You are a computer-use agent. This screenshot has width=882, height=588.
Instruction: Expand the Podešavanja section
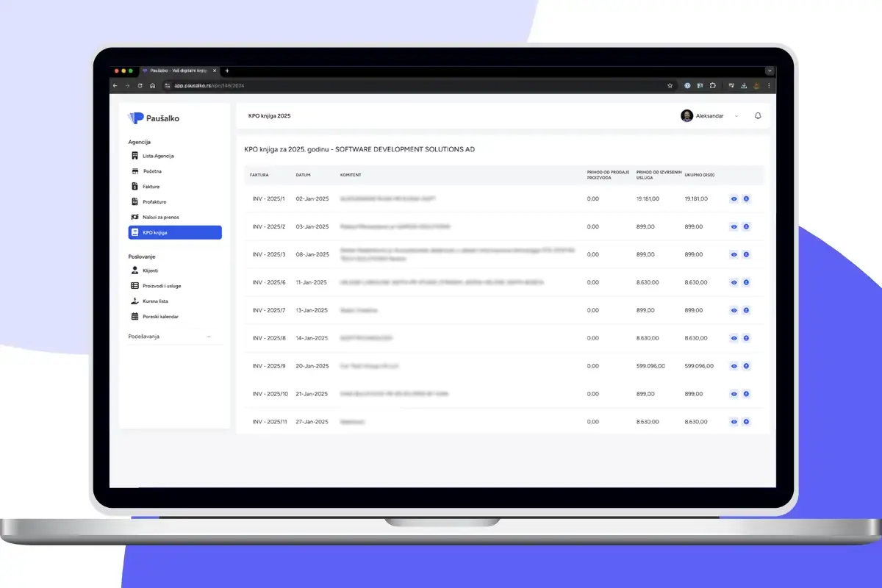tap(170, 337)
